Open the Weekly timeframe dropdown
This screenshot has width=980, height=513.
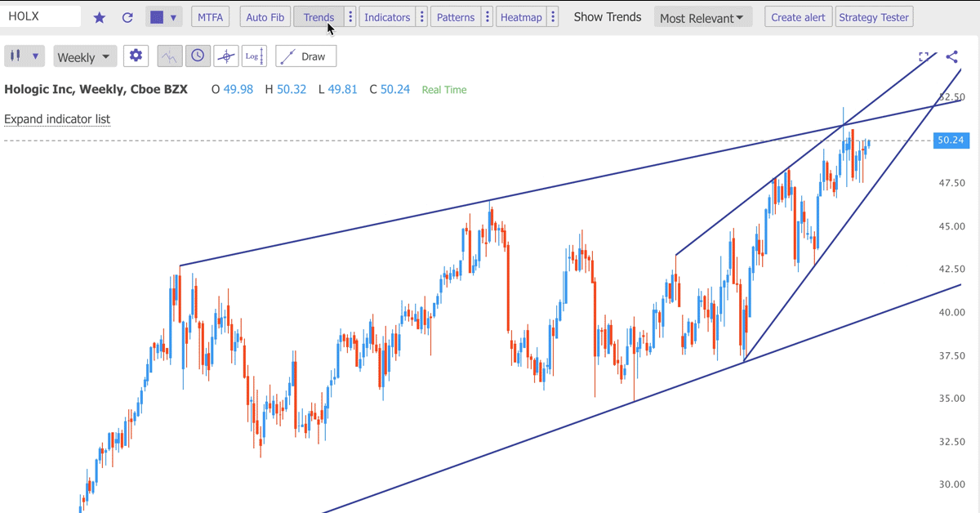[x=84, y=56]
